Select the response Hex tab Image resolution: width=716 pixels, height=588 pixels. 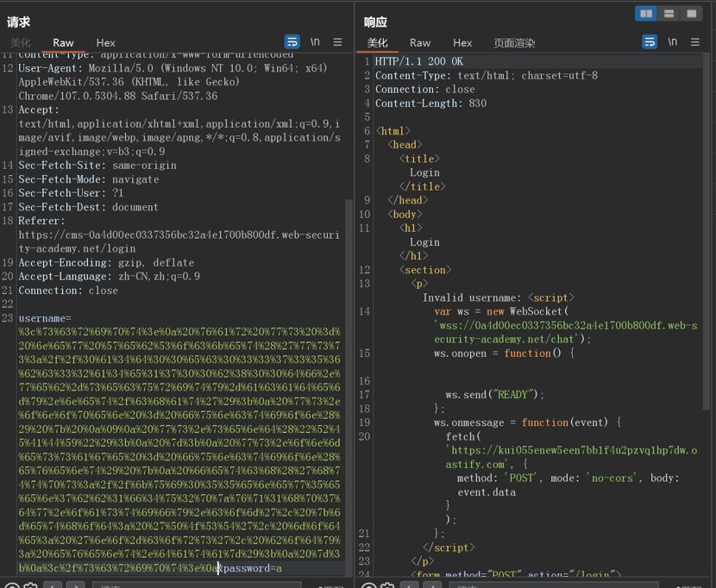click(x=462, y=43)
